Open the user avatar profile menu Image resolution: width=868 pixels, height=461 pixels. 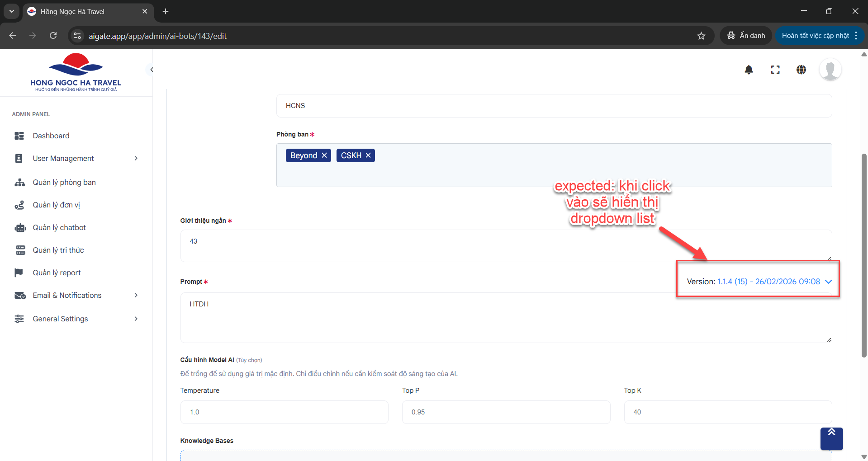click(830, 70)
